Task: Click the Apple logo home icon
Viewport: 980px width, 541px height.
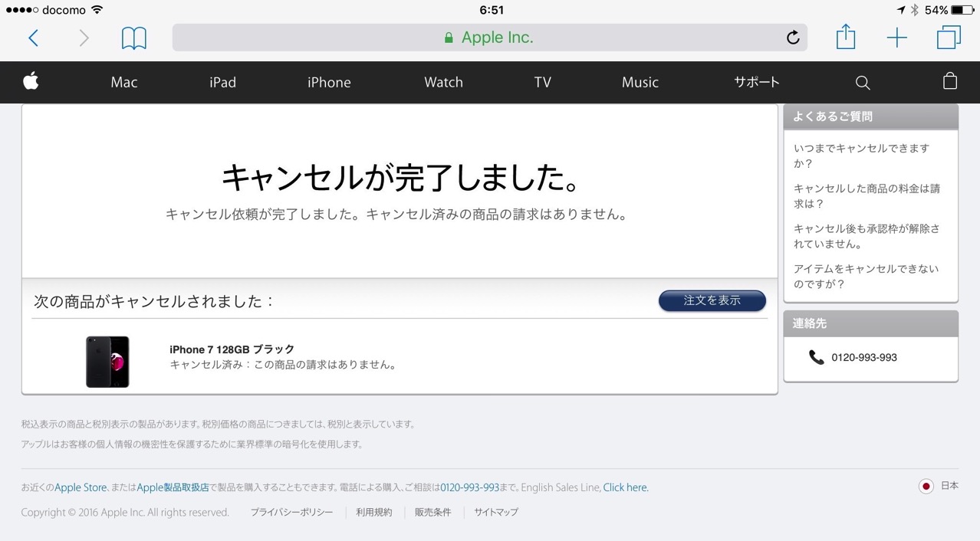Action: (31, 81)
